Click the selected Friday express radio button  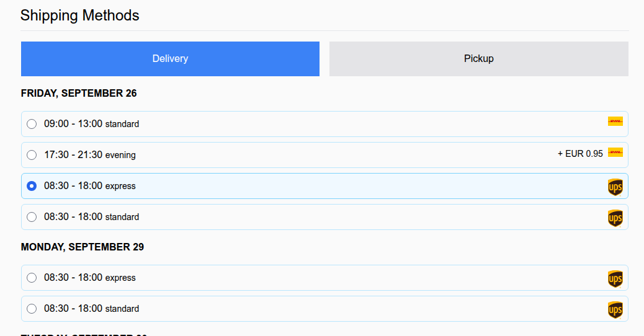pyautogui.click(x=32, y=186)
